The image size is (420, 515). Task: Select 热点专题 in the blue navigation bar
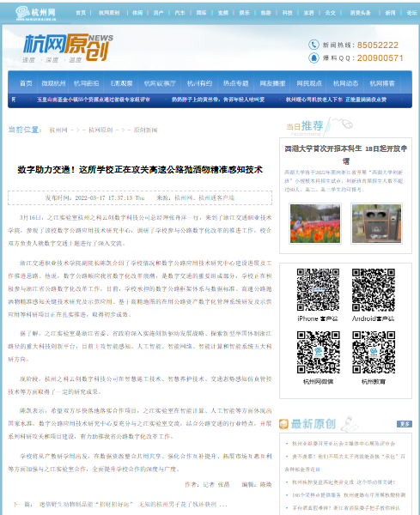236,83
